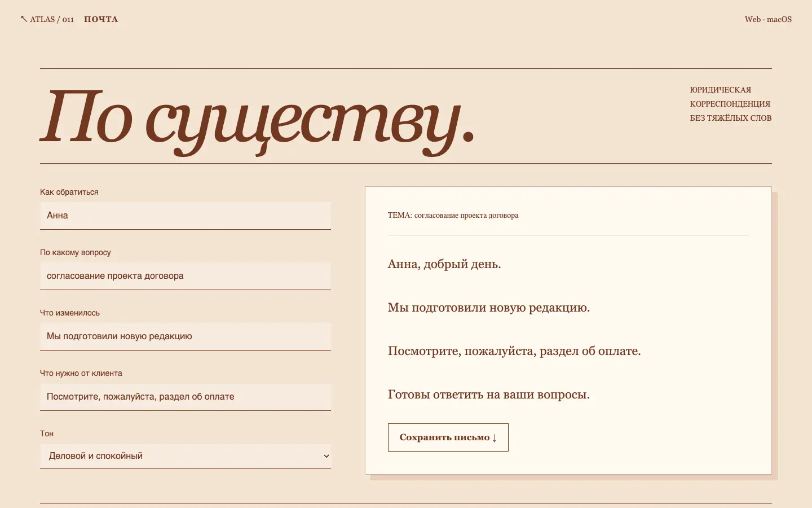Click the preview line about раздел об оплате.

tap(514, 351)
